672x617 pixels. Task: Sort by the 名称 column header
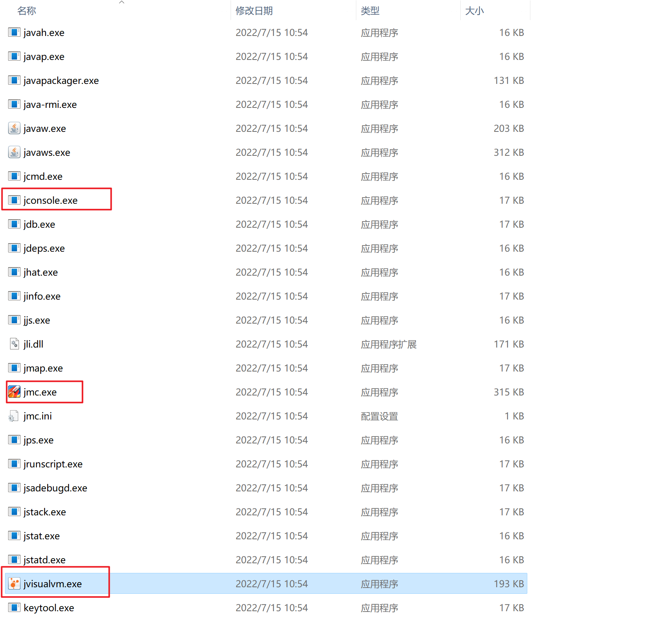pos(27,11)
